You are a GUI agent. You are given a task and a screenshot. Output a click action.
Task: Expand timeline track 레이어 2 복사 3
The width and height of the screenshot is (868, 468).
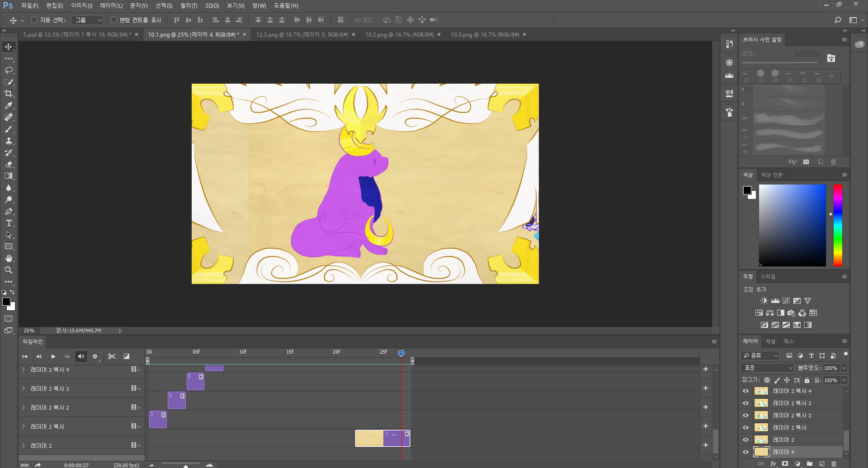(x=24, y=389)
